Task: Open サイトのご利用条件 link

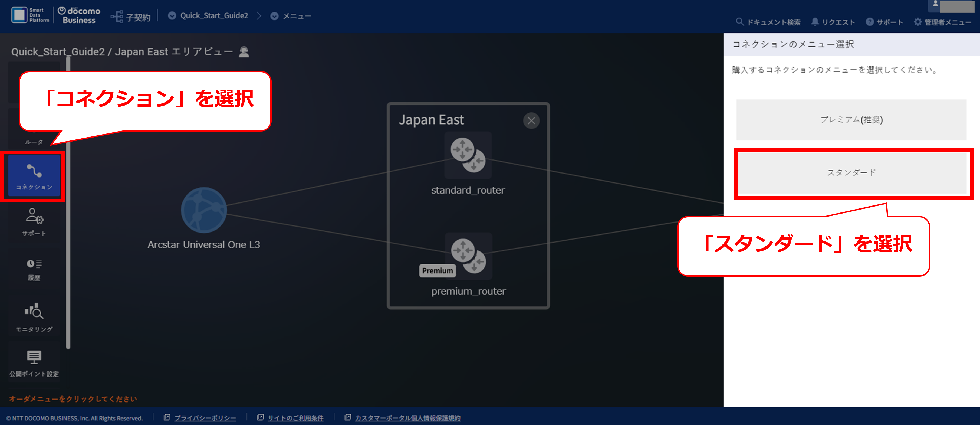Action: tap(295, 418)
